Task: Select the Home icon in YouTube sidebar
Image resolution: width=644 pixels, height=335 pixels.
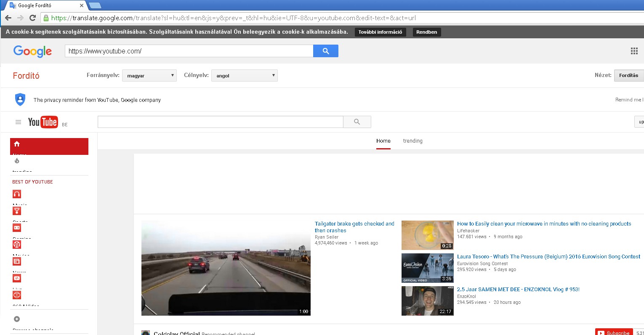Action: (x=17, y=144)
